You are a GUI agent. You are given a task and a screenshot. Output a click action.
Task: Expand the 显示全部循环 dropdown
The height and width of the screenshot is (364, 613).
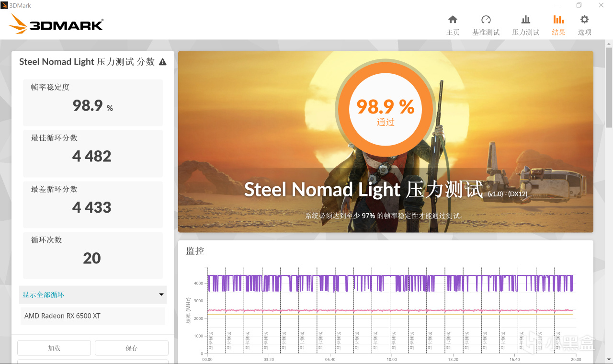93,295
